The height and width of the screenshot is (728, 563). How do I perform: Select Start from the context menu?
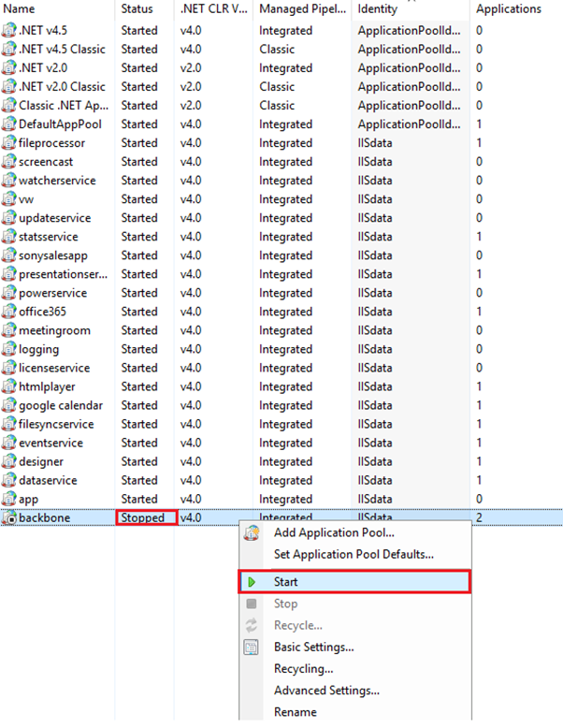pyautogui.click(x=286, y=582)
